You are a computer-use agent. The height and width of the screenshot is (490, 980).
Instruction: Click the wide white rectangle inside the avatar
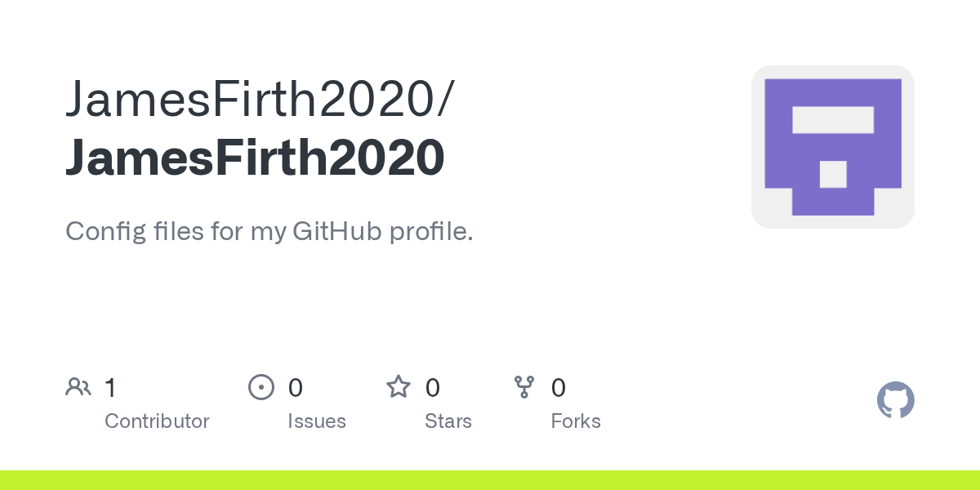tap(833, 120)
